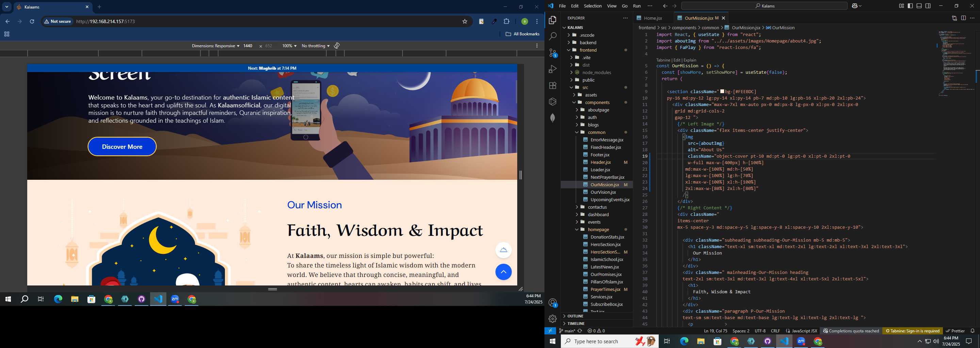Screen dimensions: 980x348
Task: Click Prettier in the status bar
Action: 955,331
